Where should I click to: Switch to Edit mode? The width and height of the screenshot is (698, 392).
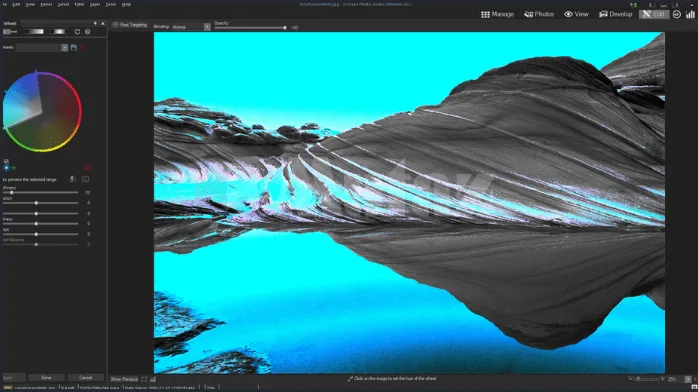pos(653,14)
